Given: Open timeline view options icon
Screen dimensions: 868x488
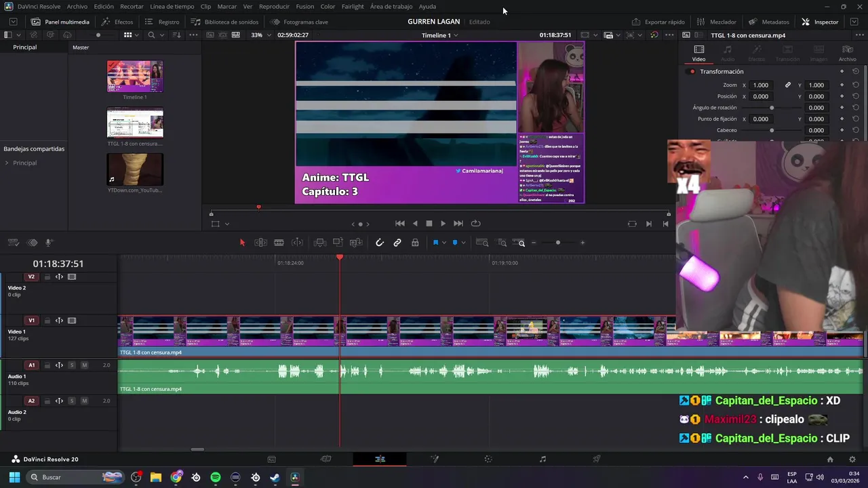Looking at the screenshot, I should 13,243.
